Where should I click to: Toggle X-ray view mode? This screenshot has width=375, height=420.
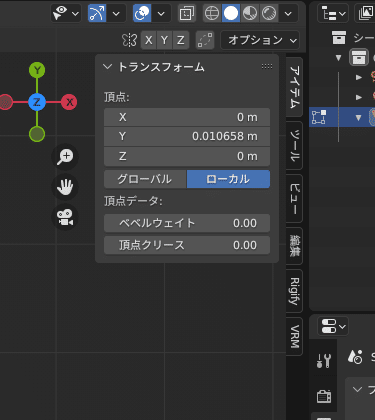pyautogui.click(x=187, y=14)
